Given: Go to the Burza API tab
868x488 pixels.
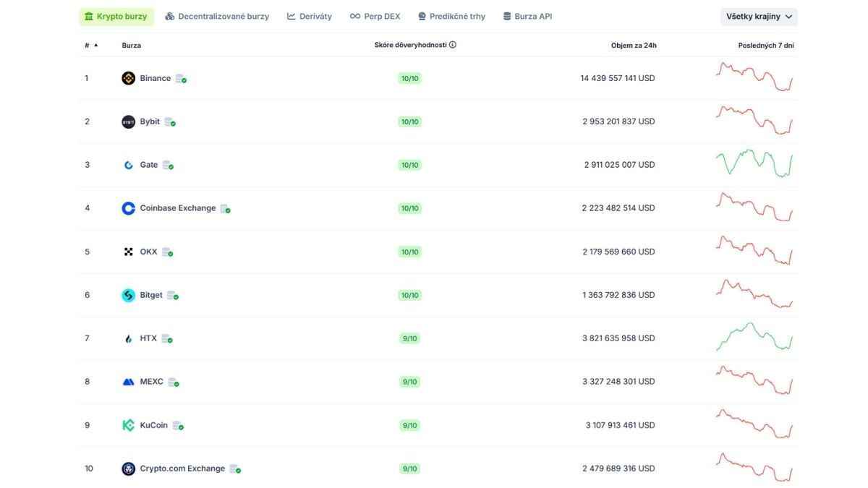Looking at the screenshot, I should pos(527,17).
